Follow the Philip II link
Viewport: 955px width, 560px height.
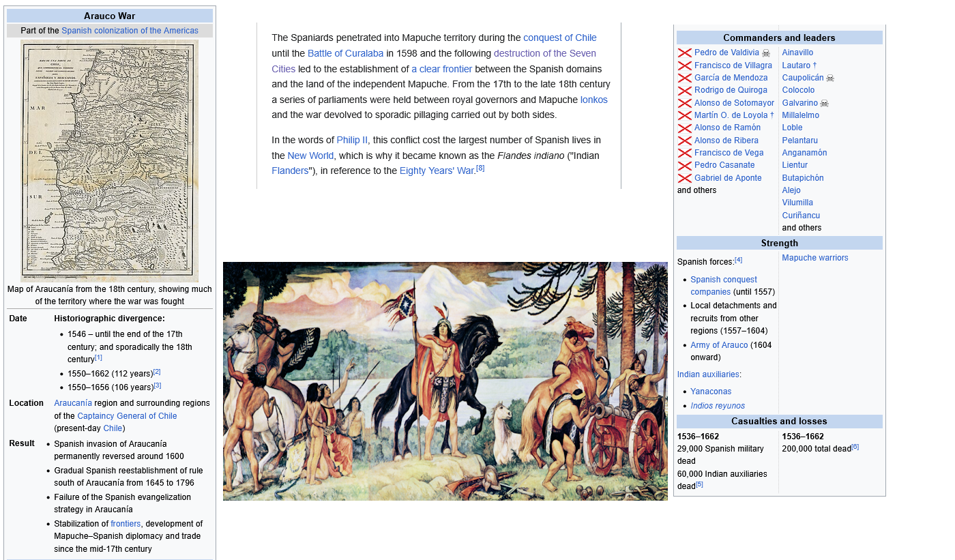pyautogui.click(x=352, y=140)
